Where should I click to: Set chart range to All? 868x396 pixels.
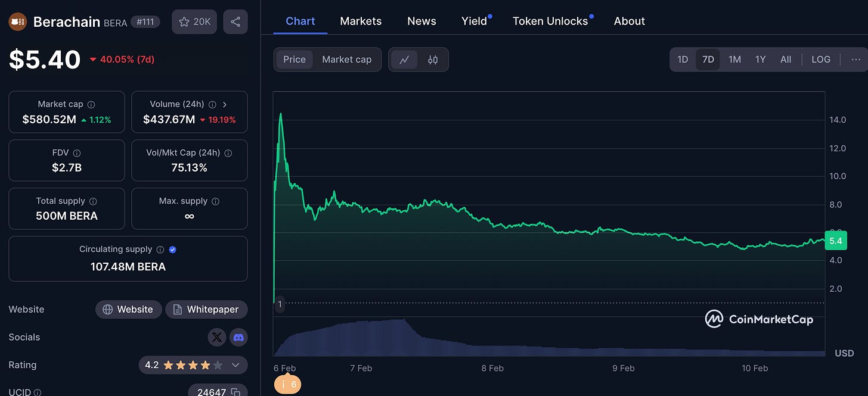pyautogui.click(x=786, y=60)
